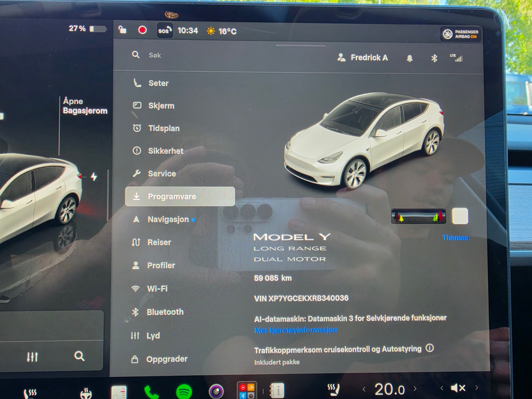The height and width of the screenshot is (399, 532).
Task: Open the Oppgrader menu
Action: tap(159, 359)
